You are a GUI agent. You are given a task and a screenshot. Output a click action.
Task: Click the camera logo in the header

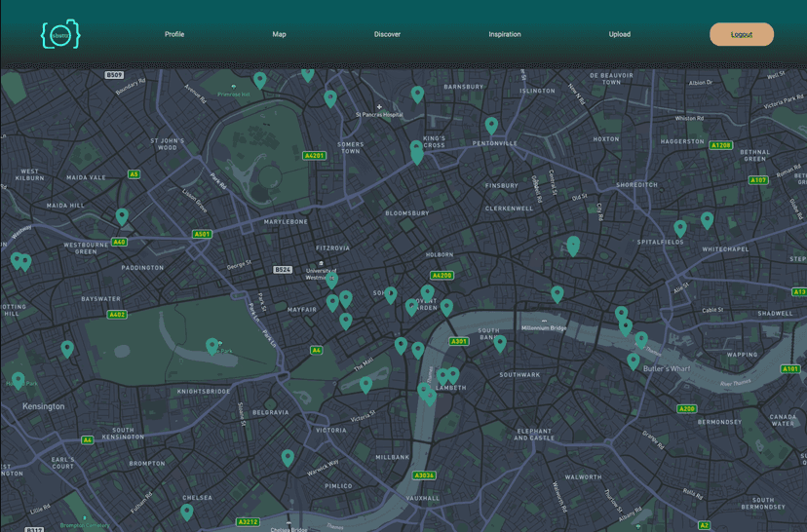click(60, 34)
